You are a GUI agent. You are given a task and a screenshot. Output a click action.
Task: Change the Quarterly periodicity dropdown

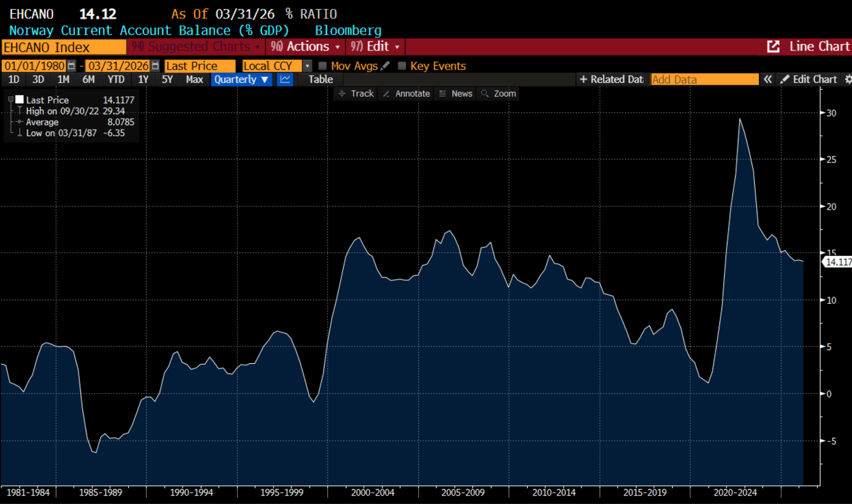241,79
